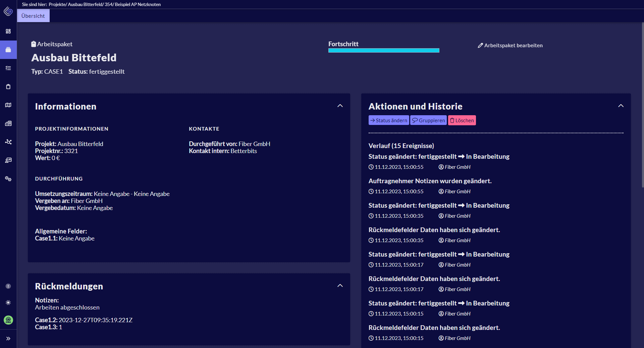Select the map icon in the sidebar

pos(8,105)
